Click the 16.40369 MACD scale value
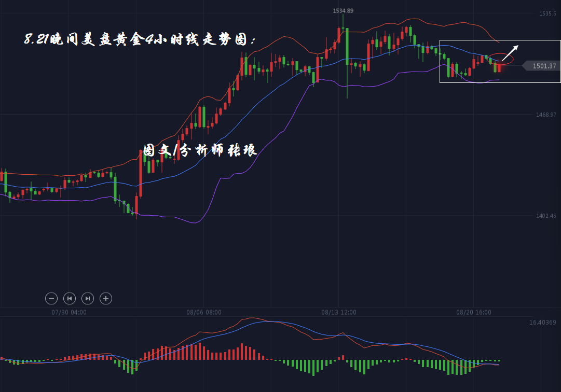Screen dimensions: 561x392 pyautogui.click(x=543, y=323)
